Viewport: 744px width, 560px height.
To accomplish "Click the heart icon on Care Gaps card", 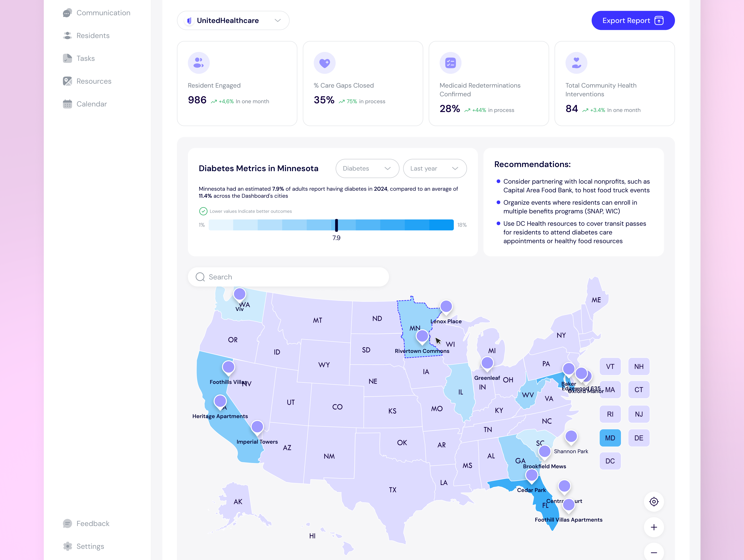I will coord(325,63).
